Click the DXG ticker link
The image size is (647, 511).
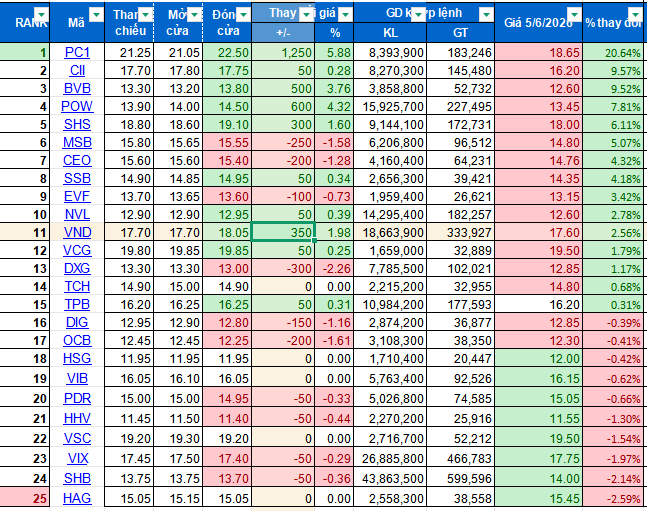click(77, 268)
